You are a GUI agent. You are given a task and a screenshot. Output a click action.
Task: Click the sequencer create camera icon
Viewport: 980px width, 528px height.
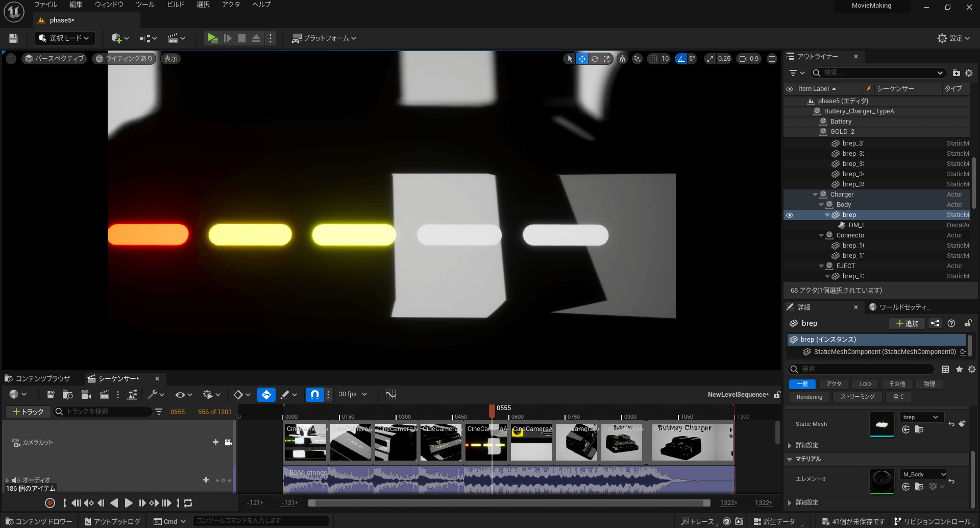pos(86,394)
